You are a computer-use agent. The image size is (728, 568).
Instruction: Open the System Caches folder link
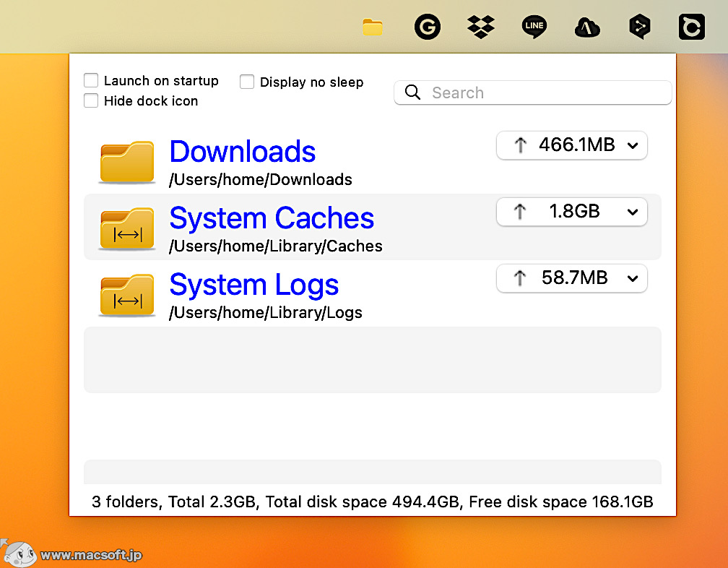click(x=272, y=218)
